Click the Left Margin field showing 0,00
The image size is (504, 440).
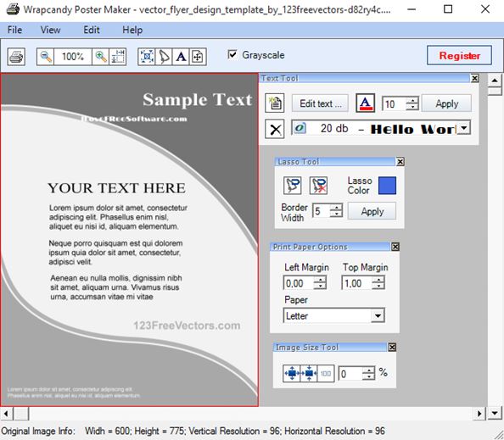[299, 283]
